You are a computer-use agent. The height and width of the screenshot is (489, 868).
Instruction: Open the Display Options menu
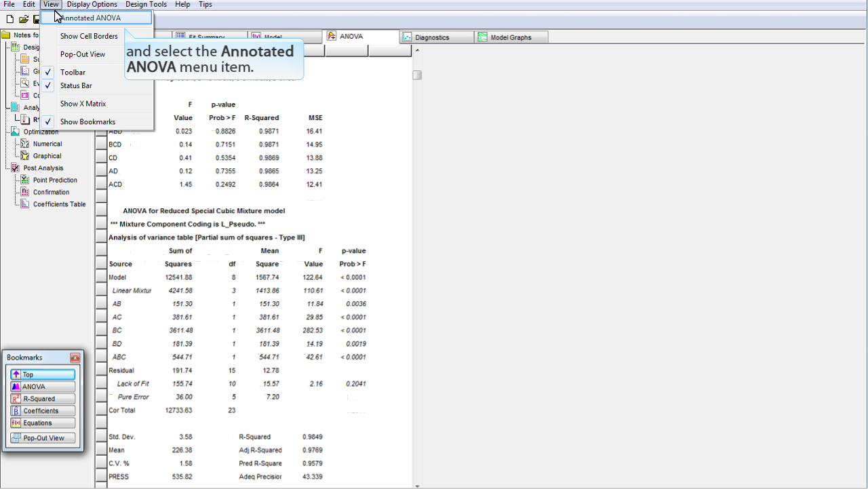point(92,4)
